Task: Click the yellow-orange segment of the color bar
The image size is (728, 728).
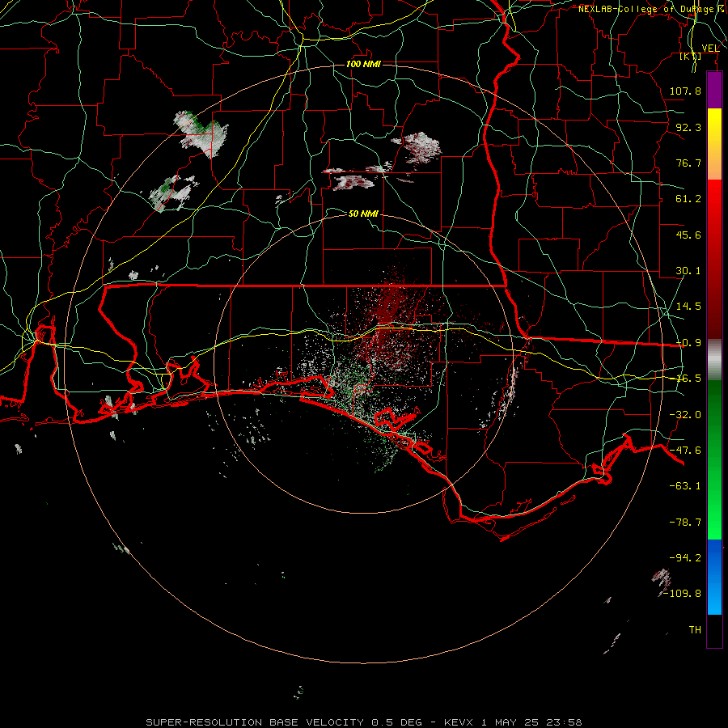Action: click(714, 144)
